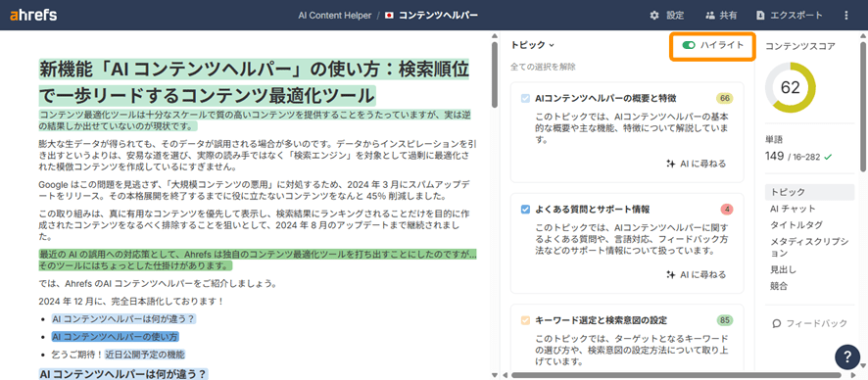Click score badge 66 on first topic
Screen dimensions: 868x380
tap(725, 99)
